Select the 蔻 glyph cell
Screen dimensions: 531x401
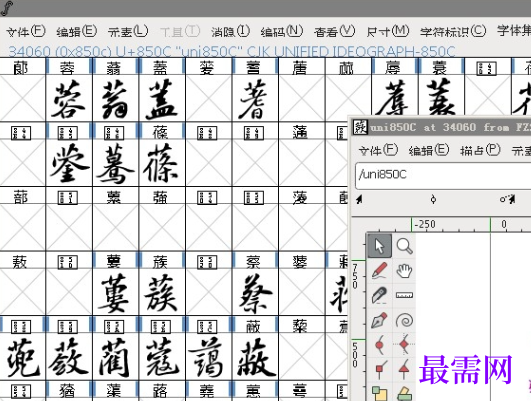(162, 356)
